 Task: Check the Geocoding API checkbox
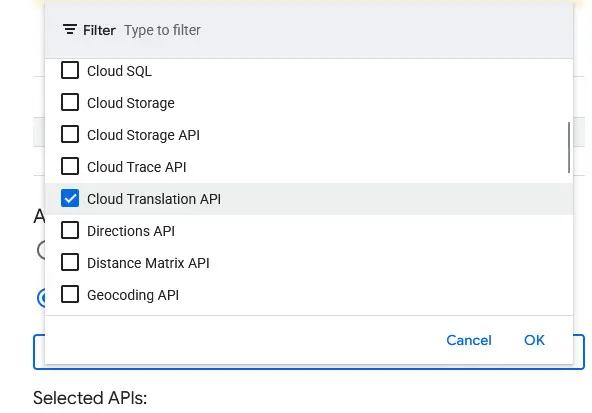pyautogui.click(x=70, y=294)
